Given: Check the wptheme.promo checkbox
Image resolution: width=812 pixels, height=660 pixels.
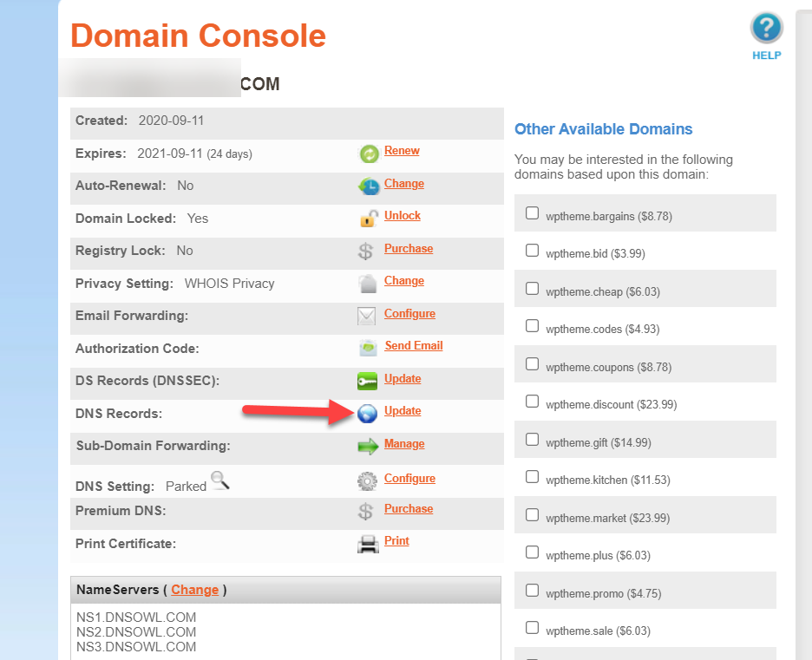Looking at the screenshot, I should pos(532,591).
